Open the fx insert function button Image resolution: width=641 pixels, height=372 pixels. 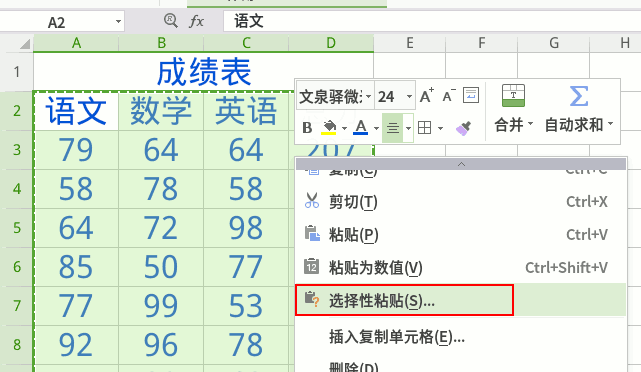(x=197, y=21)
